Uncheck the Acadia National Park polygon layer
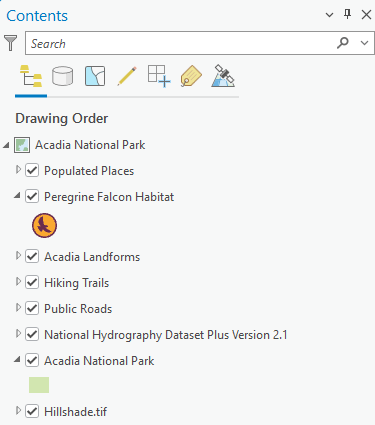Screen dimensions: 375x425 (x=32, y=360)
